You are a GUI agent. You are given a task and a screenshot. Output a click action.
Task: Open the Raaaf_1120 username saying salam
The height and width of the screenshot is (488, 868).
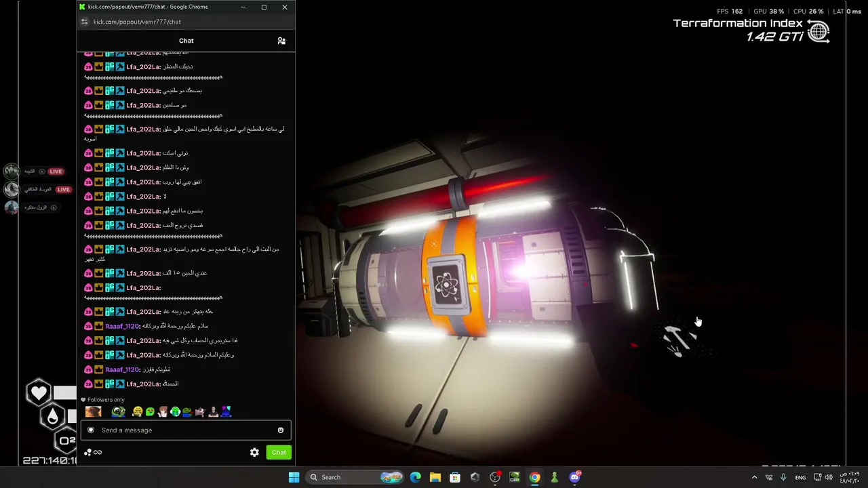tap(122, 326)
